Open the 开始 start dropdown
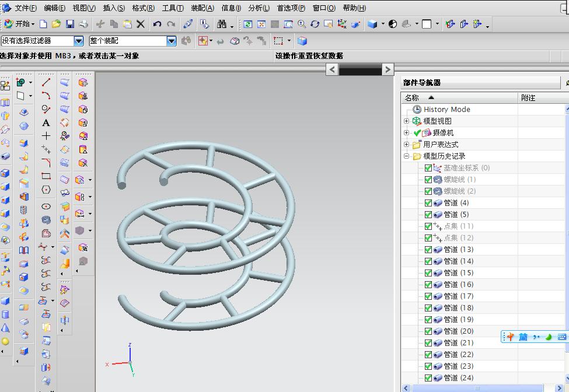This screenshot has height=392, width=569. 19,24
